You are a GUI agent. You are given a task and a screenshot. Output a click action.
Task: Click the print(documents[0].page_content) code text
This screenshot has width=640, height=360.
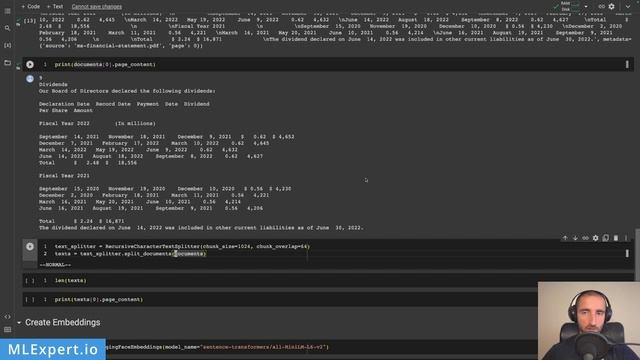pos(105,64)
